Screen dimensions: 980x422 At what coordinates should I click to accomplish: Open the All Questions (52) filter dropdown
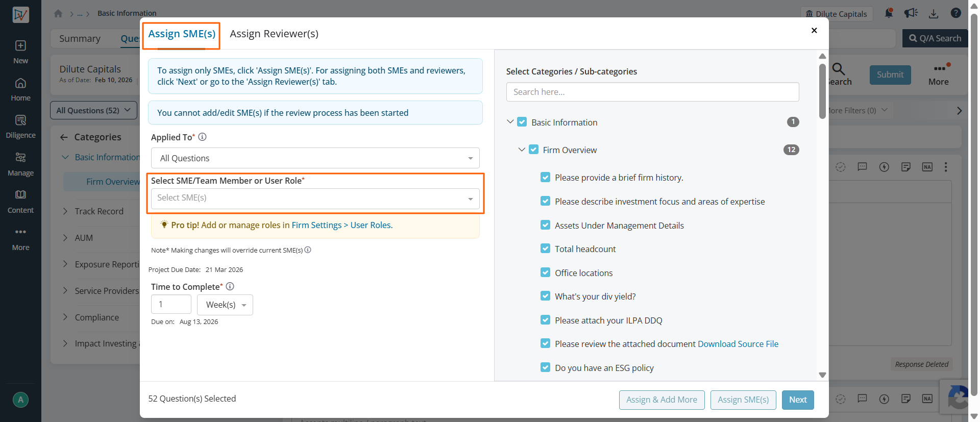93,110
